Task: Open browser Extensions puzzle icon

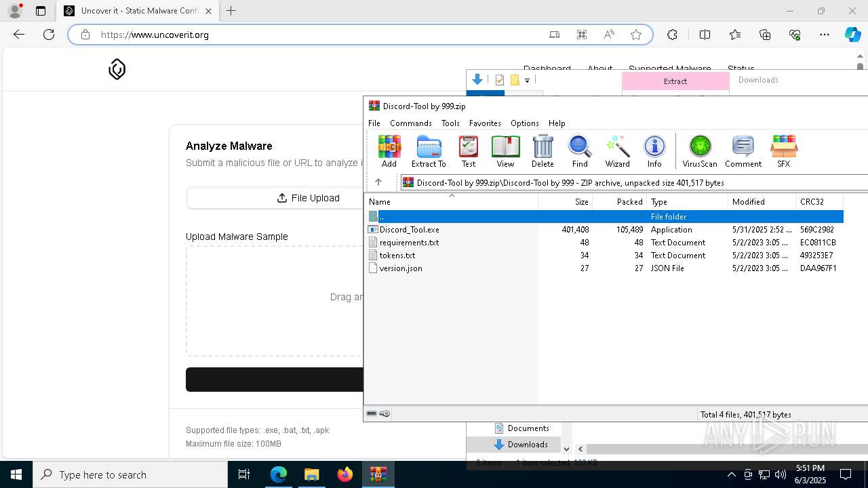Action: (672, 35)
